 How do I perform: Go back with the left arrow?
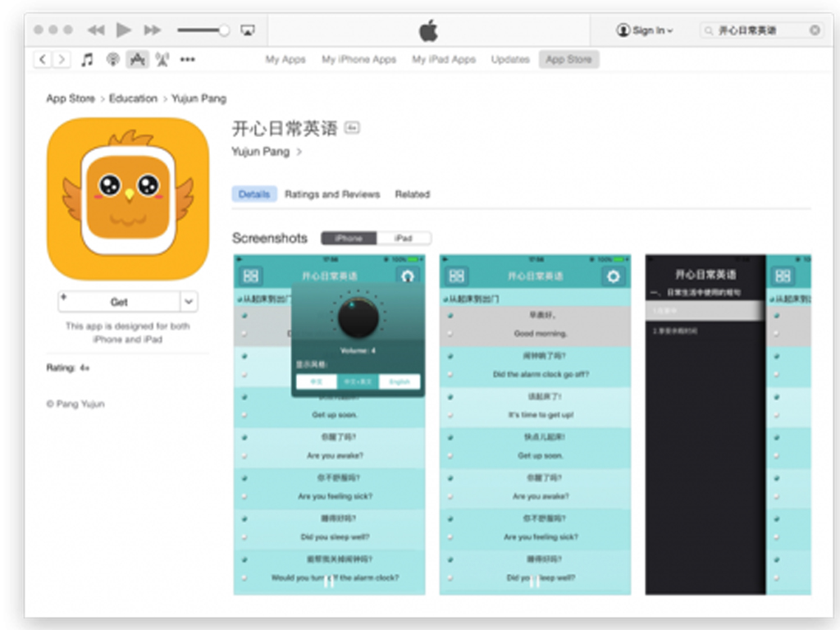(43, 59)
